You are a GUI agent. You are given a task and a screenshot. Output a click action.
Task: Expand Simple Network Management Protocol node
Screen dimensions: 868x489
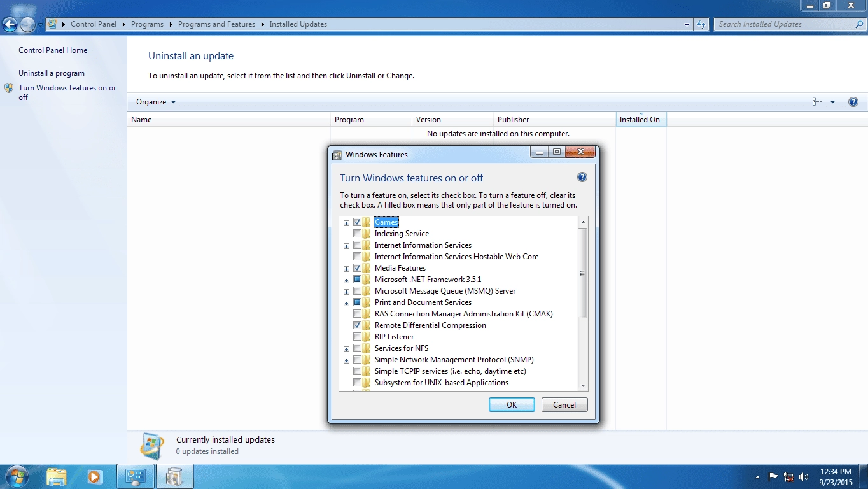click(346, 360)
